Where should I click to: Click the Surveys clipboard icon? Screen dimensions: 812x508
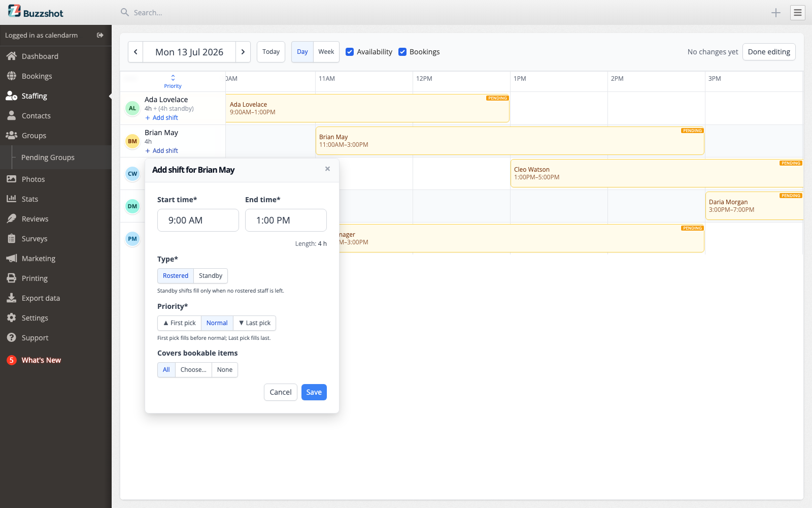[11, 239]
